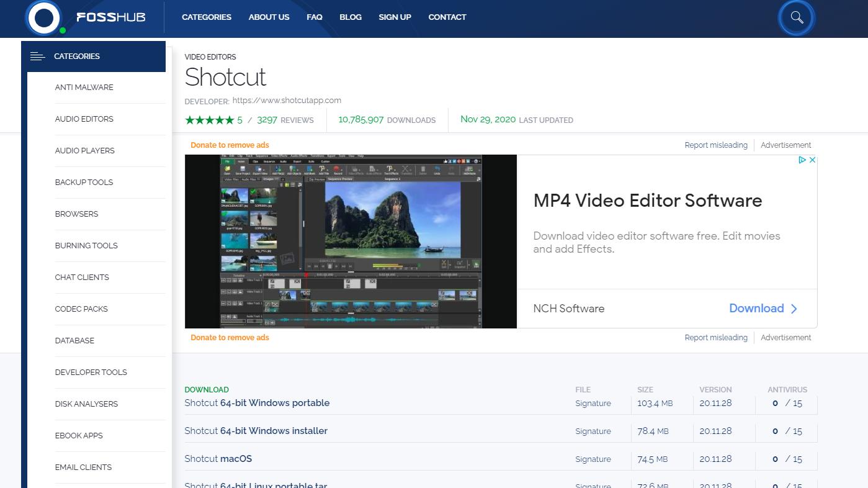Download Shotcut macOS version
The image size is (868, 488).
pyautogui.click(x=218, y=459)
